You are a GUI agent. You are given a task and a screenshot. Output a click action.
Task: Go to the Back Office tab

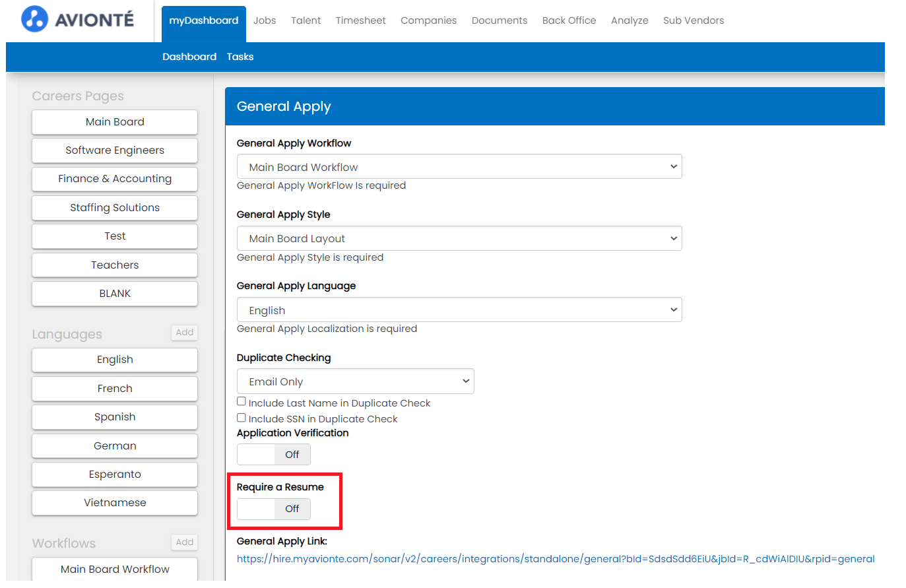(x=569, y=20)
